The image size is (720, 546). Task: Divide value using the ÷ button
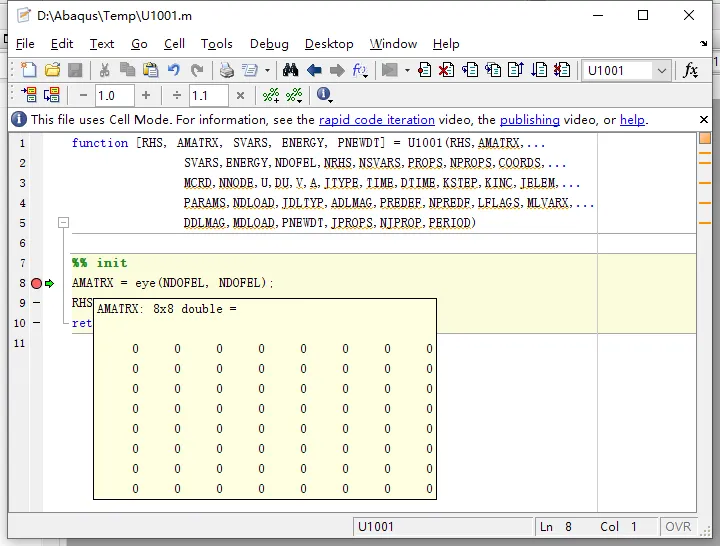[177, 95]
